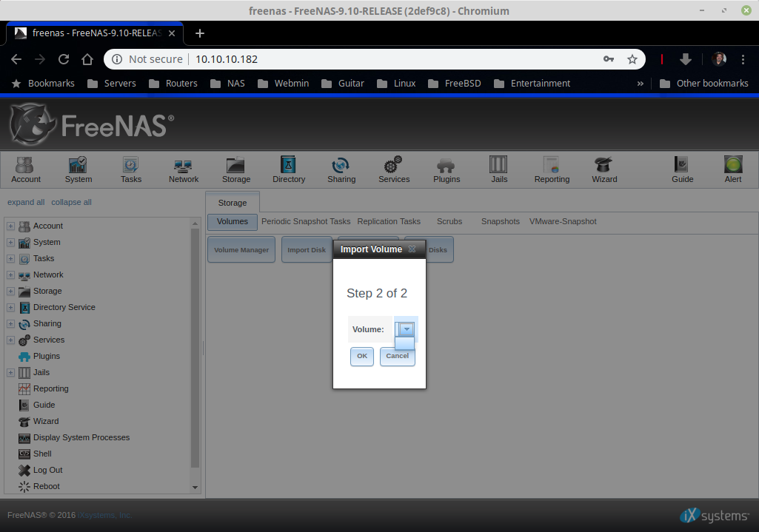The width and height of the screenshot is (759, 532).
Task: Open Plugins in the sidebar tree
Action: click(47, 357)
